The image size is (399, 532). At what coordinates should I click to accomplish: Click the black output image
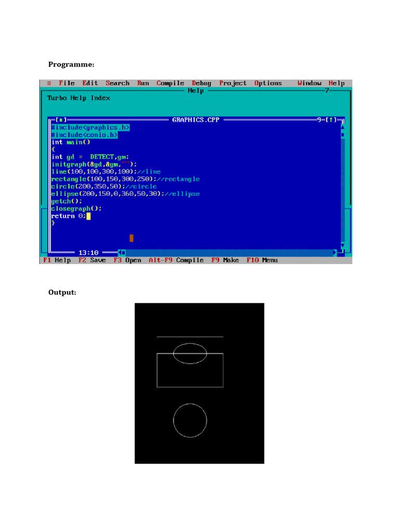(199, 383)
